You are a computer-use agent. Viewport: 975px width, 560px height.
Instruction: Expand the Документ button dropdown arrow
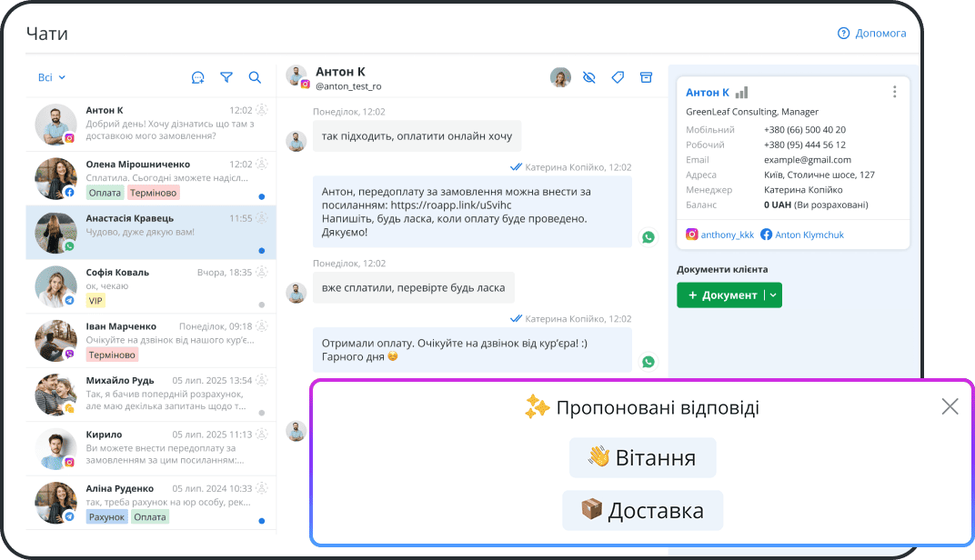pos(772,295)
